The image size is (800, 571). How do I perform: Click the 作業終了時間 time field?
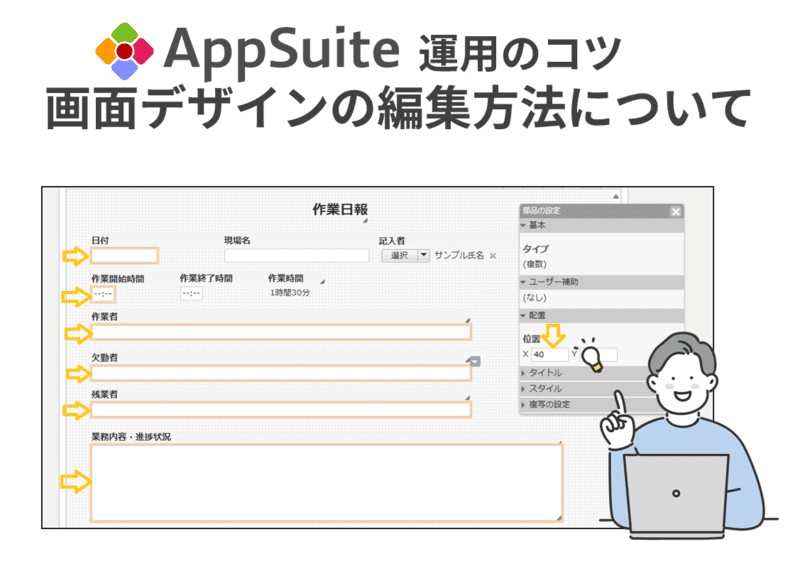pos(191,293)
